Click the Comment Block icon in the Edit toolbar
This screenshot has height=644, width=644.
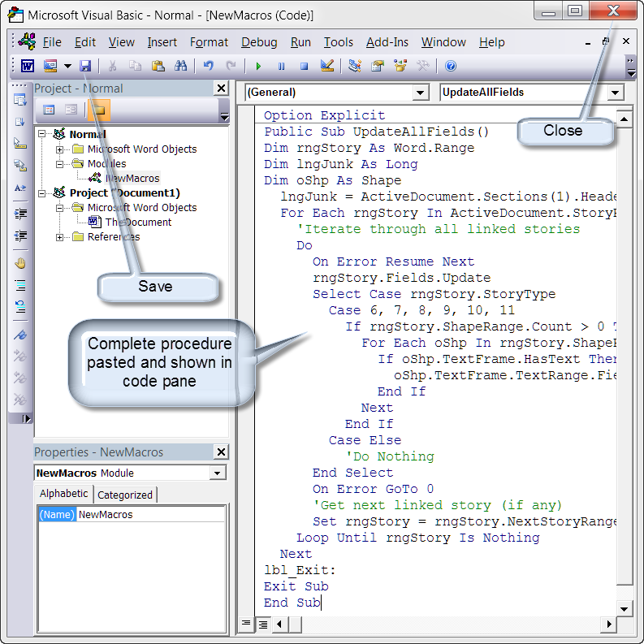20,284
